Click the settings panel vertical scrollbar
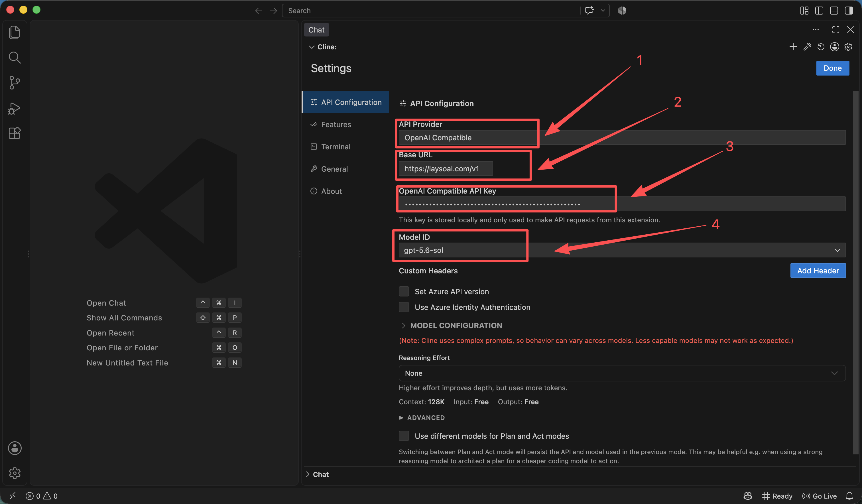The image size is (862, 504). [x=855, y=272]
